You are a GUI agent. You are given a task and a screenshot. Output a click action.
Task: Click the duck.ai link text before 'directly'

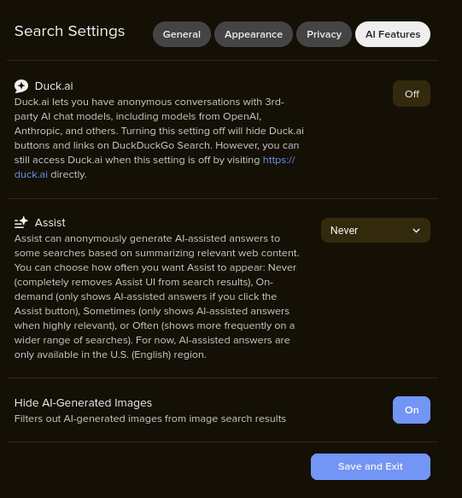[31, 174]
